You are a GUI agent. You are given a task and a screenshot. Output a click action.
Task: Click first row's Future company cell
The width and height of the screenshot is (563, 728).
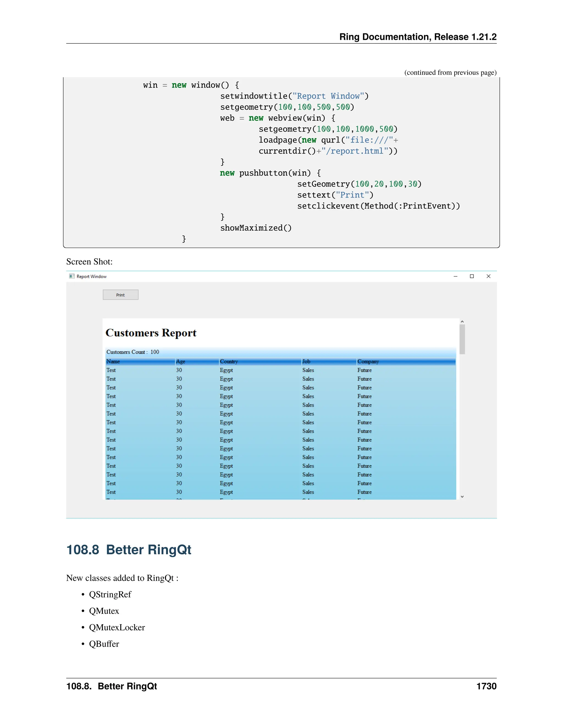coord(364,370)
